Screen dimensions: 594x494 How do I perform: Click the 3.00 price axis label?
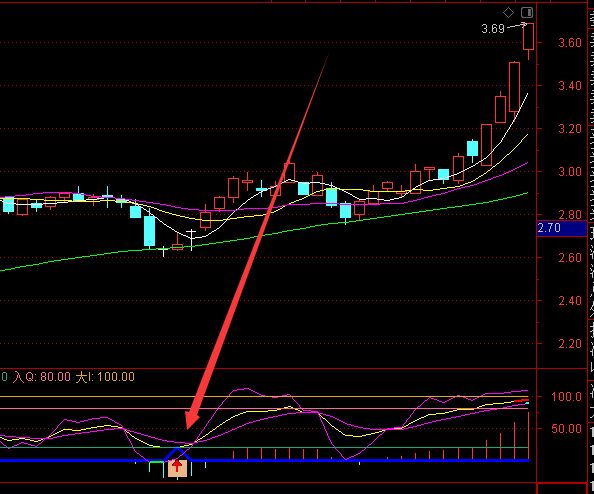[570, 172]
